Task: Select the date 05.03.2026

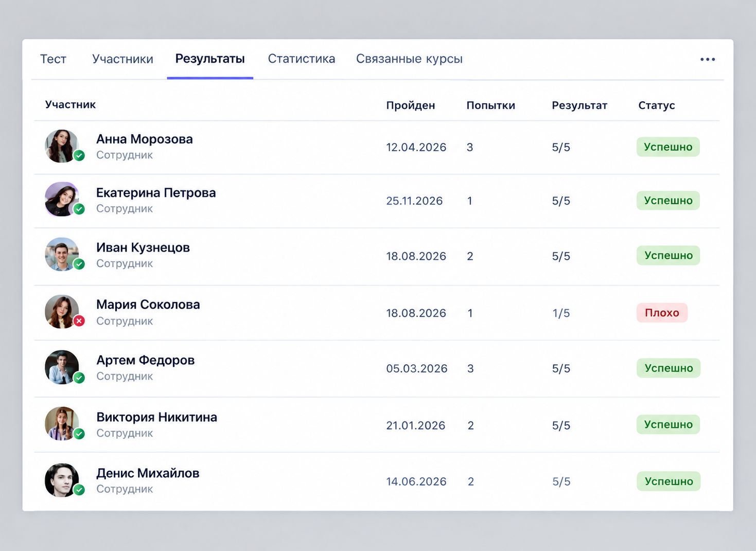Action: (x=417, y=369)
